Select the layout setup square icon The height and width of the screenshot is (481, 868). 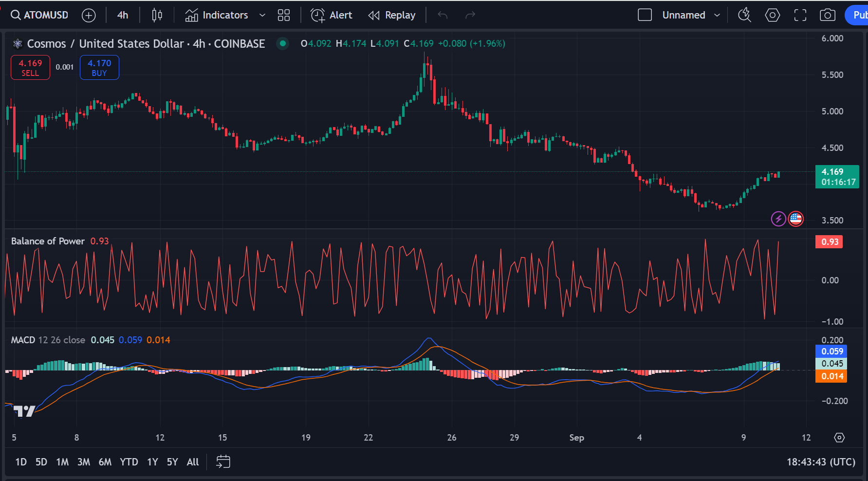[645, 15]
